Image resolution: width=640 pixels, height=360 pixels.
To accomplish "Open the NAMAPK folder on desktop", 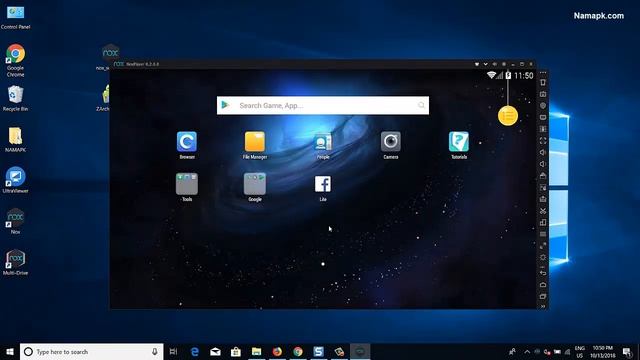I will click(x=16, y=140).
